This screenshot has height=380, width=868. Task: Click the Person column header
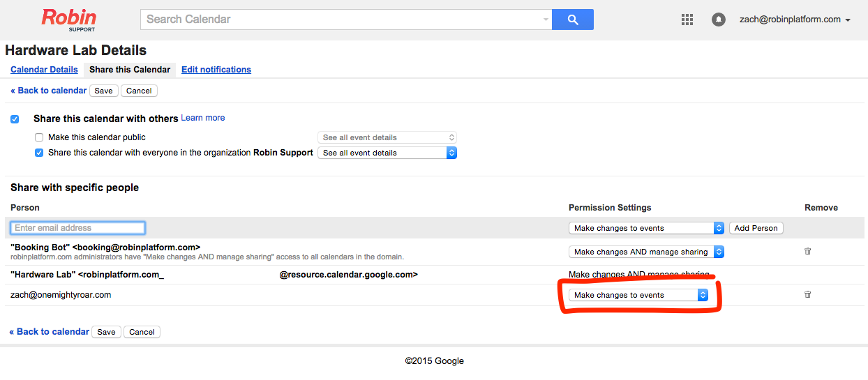[x=25, y=208]
